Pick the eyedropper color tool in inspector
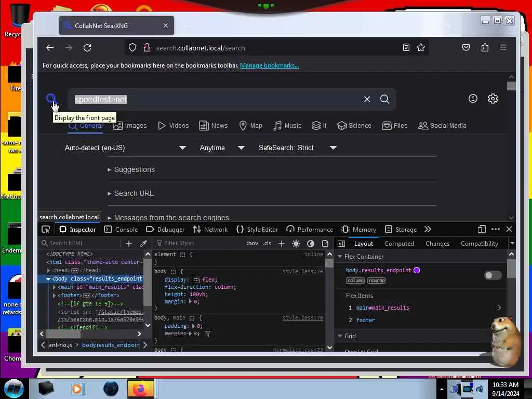The width and height of the screenshot is (532, 399). (x=143, y=243)
